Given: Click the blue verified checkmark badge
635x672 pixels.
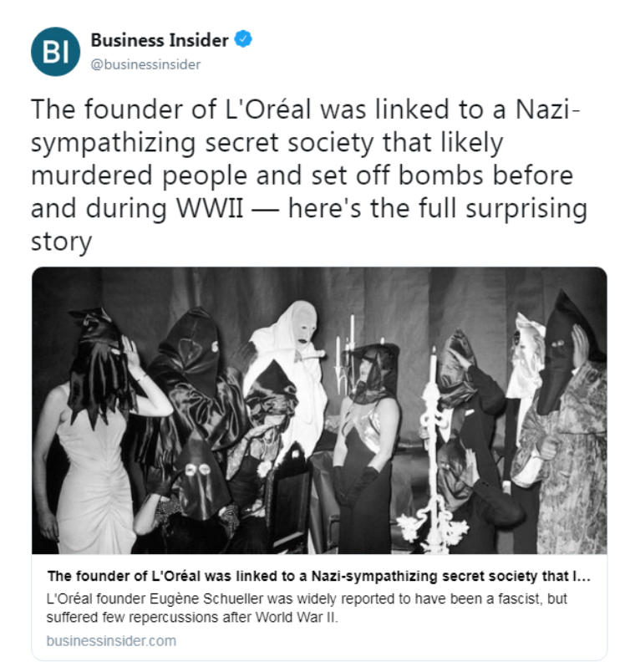Looking at the screenshot, I should point(243,39).
